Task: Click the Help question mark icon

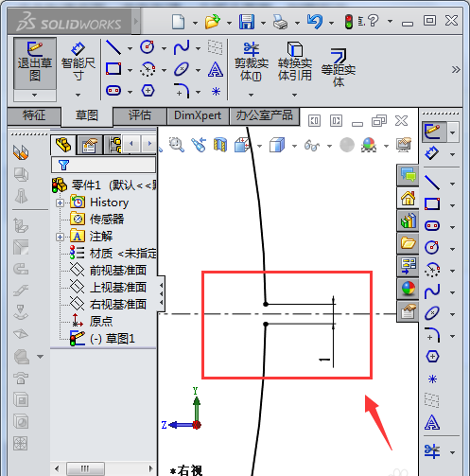Action: [374, 21]
